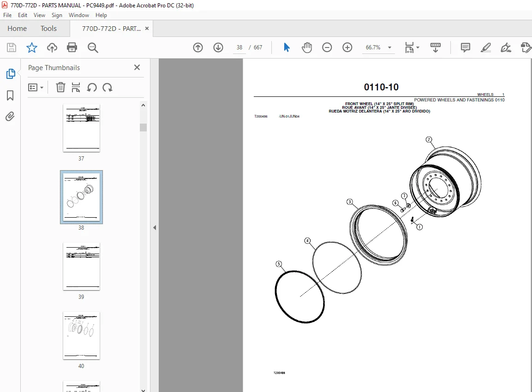The width and height of the screenshot is (532, 392).
Task: Select page 40 thumbnail
Action: [x=81, y=336]
